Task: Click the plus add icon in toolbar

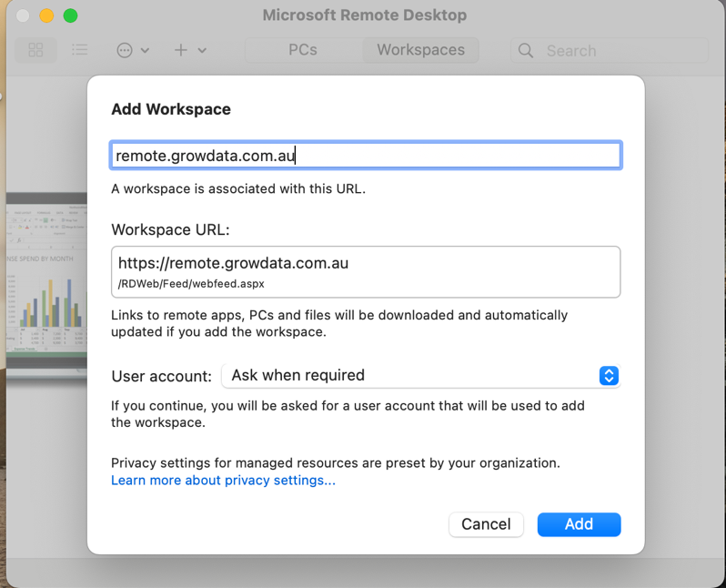Action: pyautogui.click(x=180, y=50)
